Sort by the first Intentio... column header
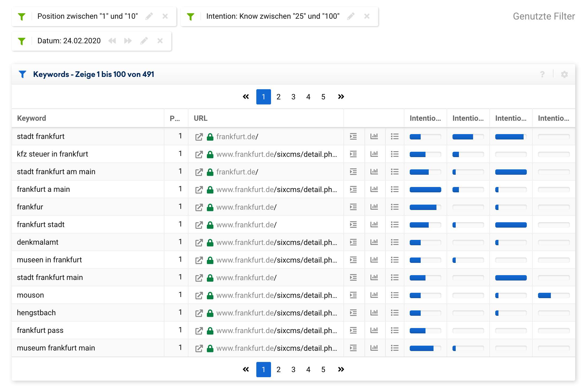 coord(425,118)
